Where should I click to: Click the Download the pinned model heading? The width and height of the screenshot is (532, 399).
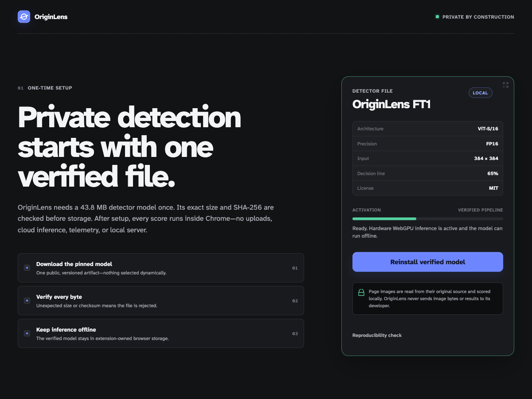[x=74, y=264]
